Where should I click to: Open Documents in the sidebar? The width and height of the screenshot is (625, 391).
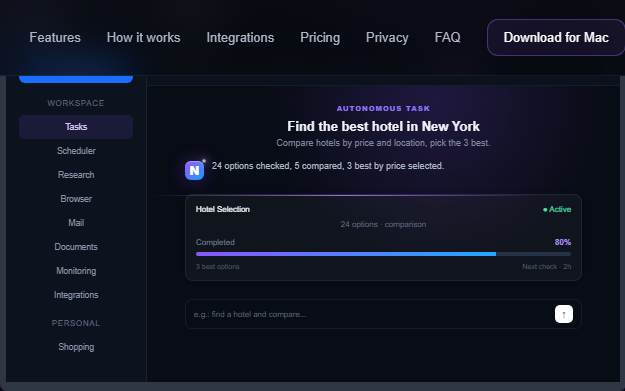pyautogui.click(x=76, y=247)
